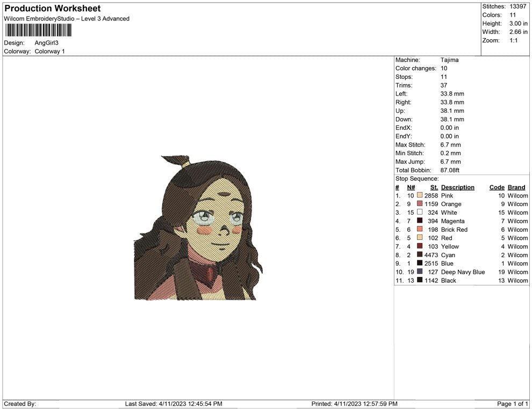Choose the Cyan thread swatch in row 8

pyautogui.click(x=420, y=254)
